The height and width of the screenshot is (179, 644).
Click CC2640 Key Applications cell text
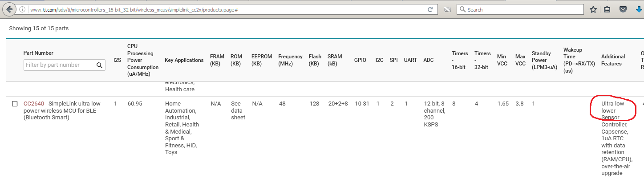point(182,128)
